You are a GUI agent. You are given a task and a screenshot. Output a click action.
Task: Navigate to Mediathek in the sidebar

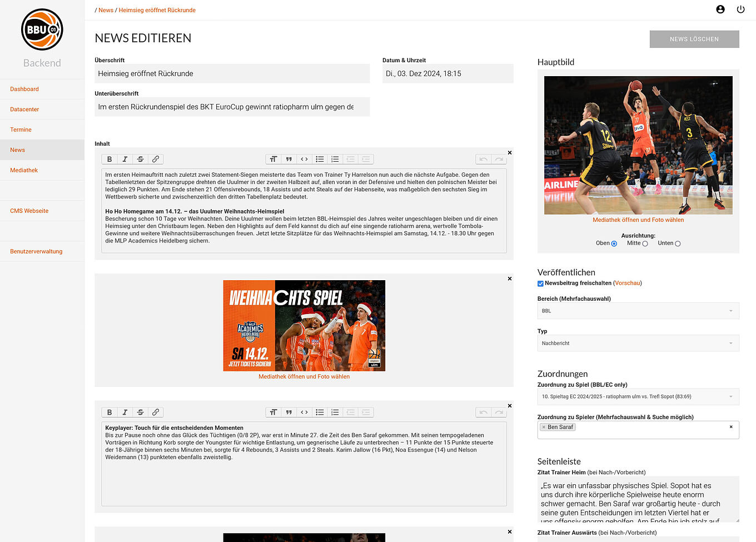click(x=24, y=170)
